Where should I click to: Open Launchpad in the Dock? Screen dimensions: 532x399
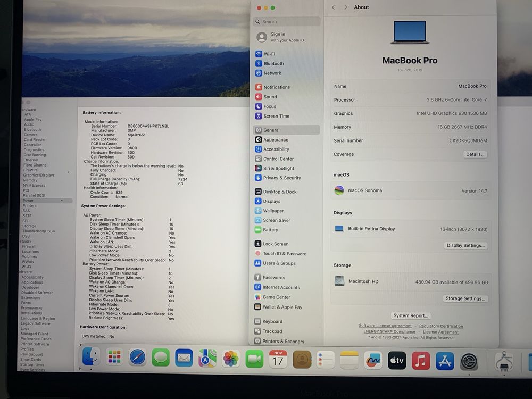[x=114, y=358]
